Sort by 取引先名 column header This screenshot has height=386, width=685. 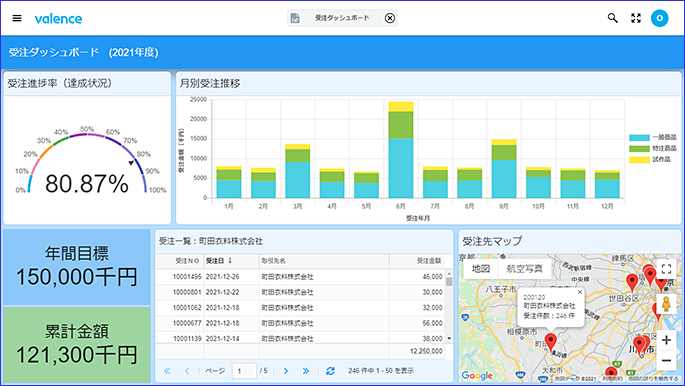(x=324, y=261)
